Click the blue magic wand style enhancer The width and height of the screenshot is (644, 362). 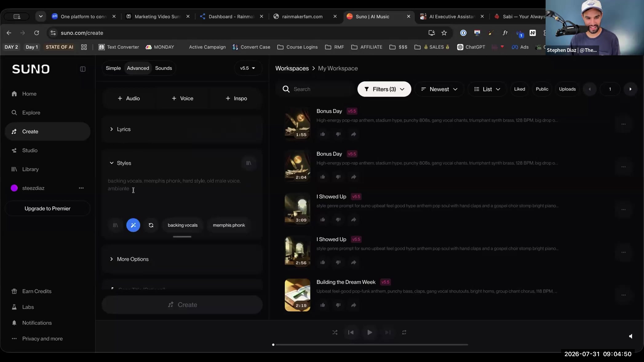point(133,225)
